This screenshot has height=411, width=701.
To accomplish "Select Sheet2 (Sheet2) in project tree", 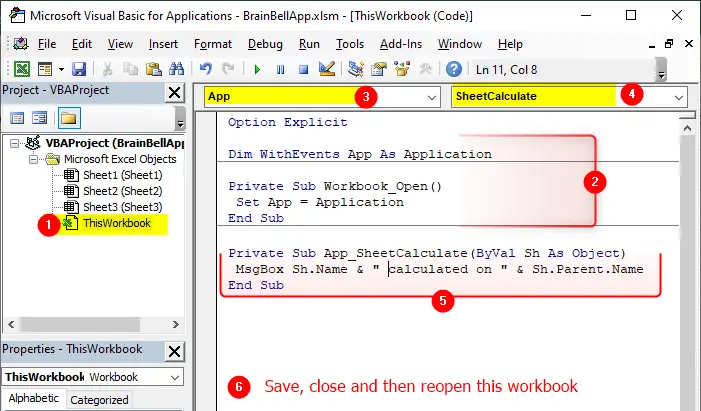I will [x=122, y=191].
